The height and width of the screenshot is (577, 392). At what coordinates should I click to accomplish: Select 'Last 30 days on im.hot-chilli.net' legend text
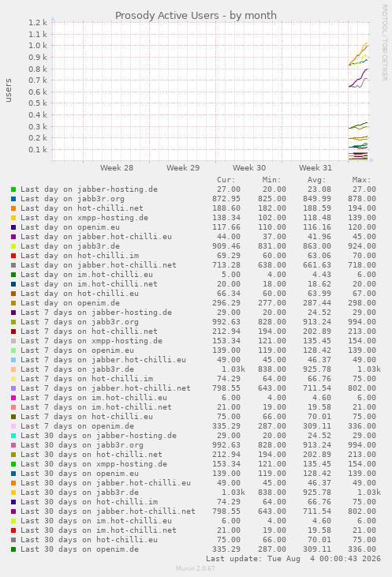tap(98, 530)
